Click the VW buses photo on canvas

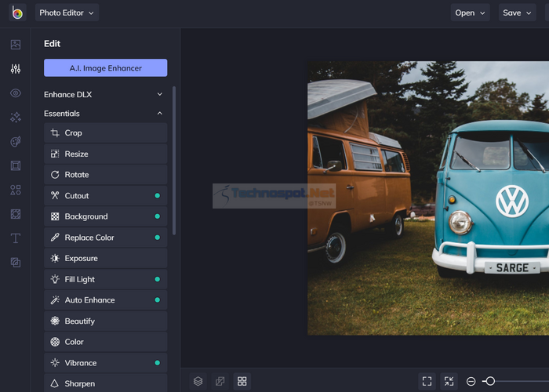pyautogui.click(x=428, y=198)
